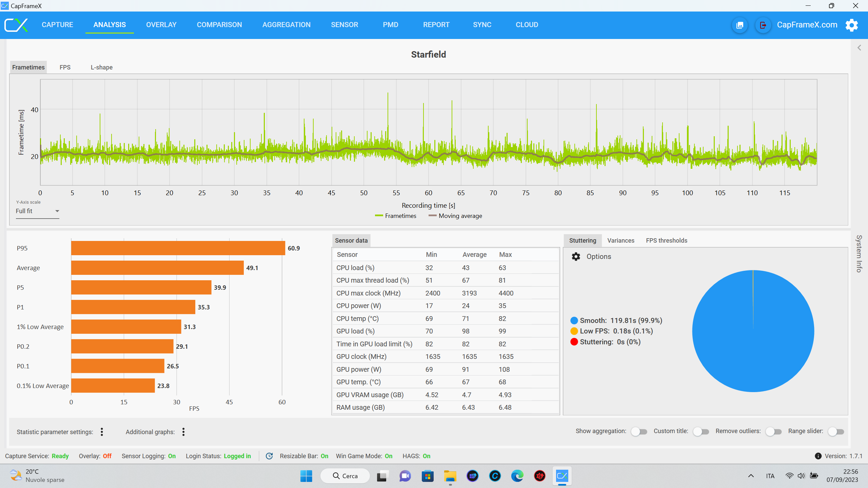Open the weather widget
The image size is (868, 488).
(37, 476)
